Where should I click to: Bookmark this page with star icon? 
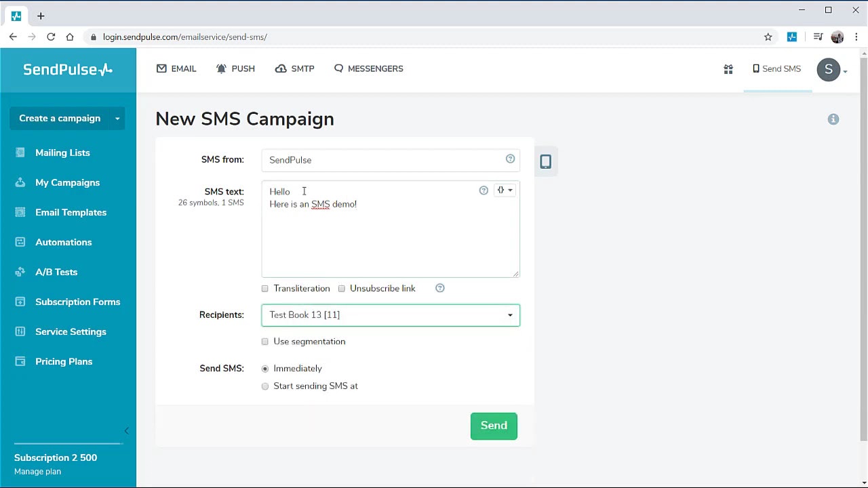(x=768, y=37)
